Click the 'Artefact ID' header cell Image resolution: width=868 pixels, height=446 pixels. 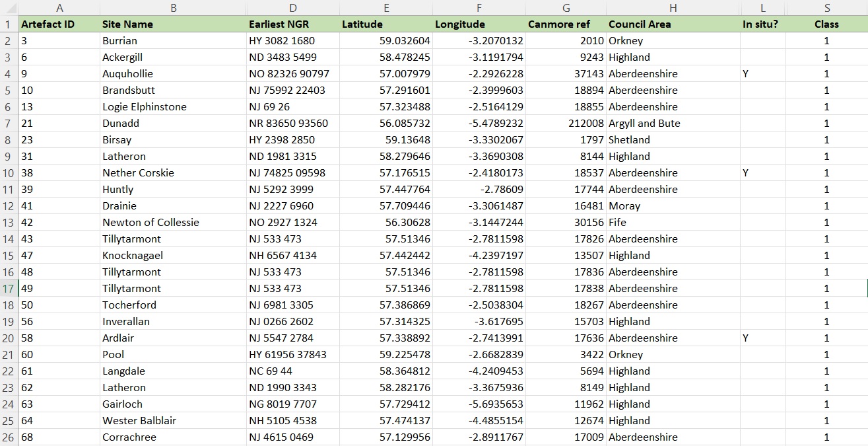(59, 24)
